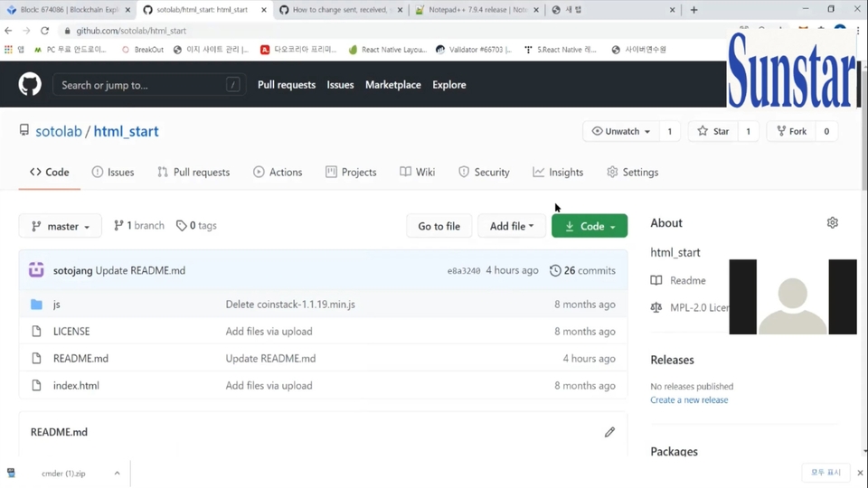View 26 commits history
Screen dimensions: 868x488
coord(582,270)
